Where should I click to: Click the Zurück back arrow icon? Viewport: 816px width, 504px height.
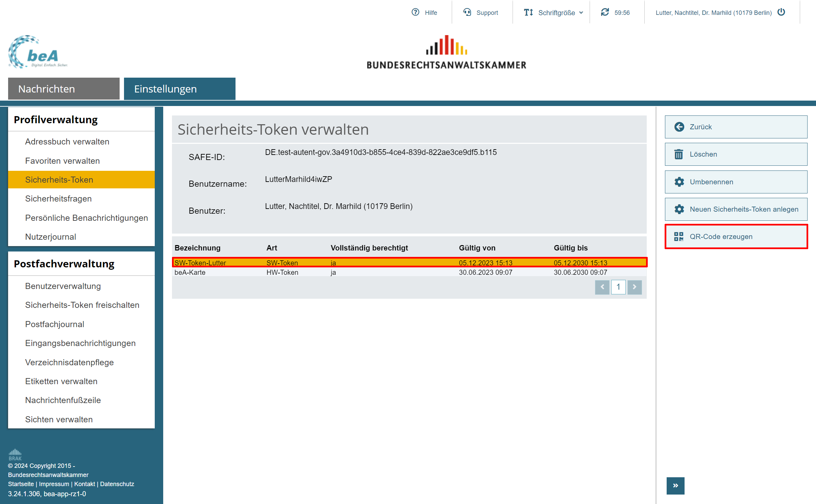click(x=679, y=127)
